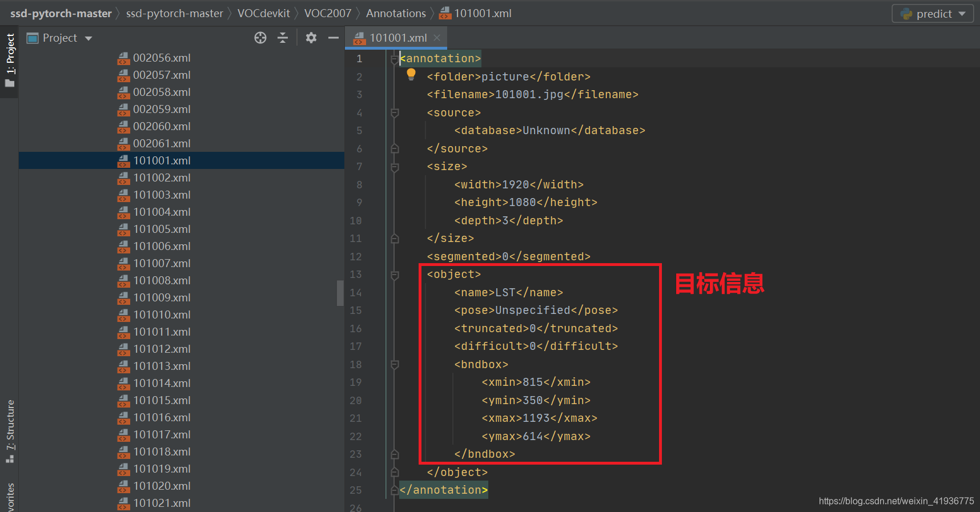This screenshot has width=980, height=512.
Task: Click the locate/scroll-from-source target icon
Action: point(260,38)
